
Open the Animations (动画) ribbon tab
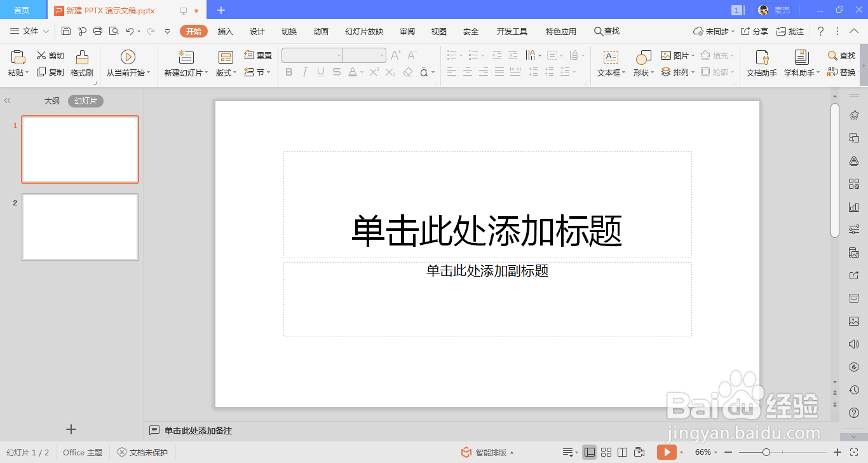pyautogui.click(x=321, y=31)
